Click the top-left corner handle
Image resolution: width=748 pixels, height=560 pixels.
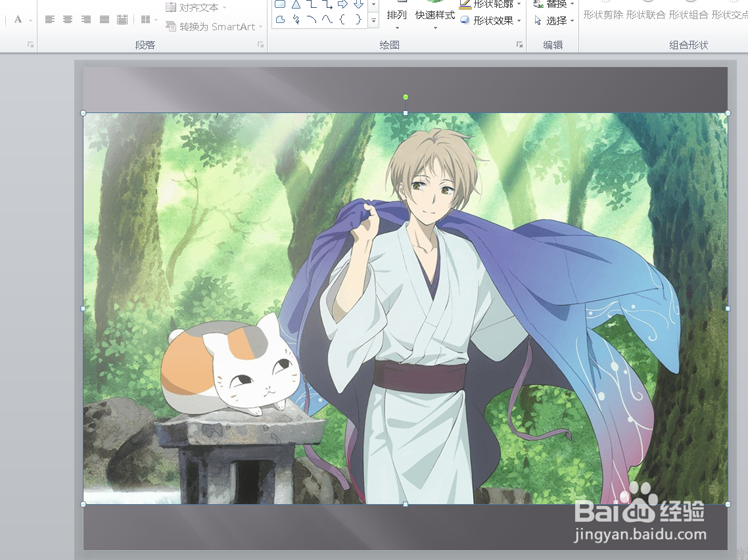83,113
